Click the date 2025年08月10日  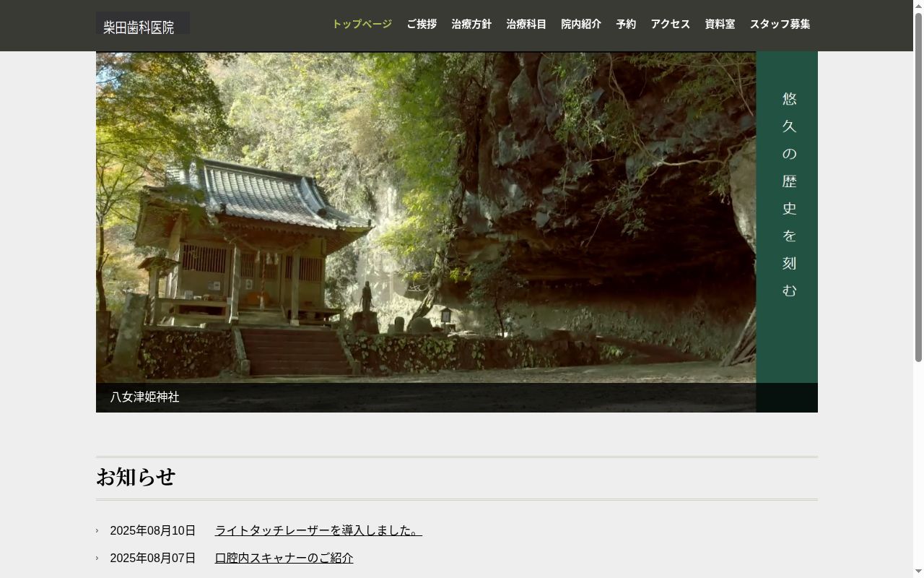(x=153, y=530)
